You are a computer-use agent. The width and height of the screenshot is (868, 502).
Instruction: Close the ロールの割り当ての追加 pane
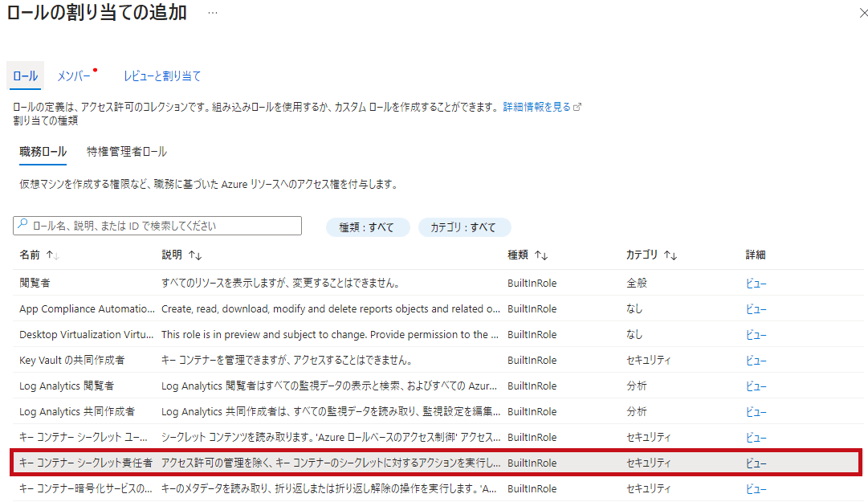[863, 13]
